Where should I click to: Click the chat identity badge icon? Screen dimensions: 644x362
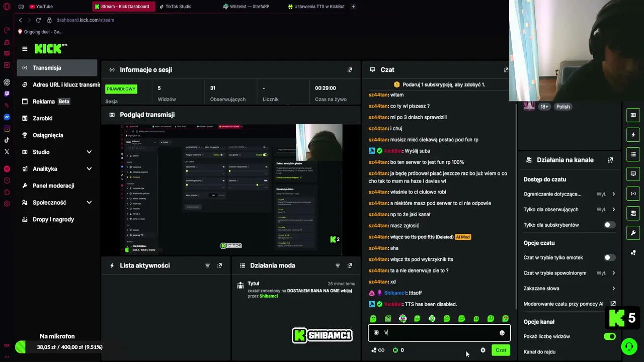376,333
